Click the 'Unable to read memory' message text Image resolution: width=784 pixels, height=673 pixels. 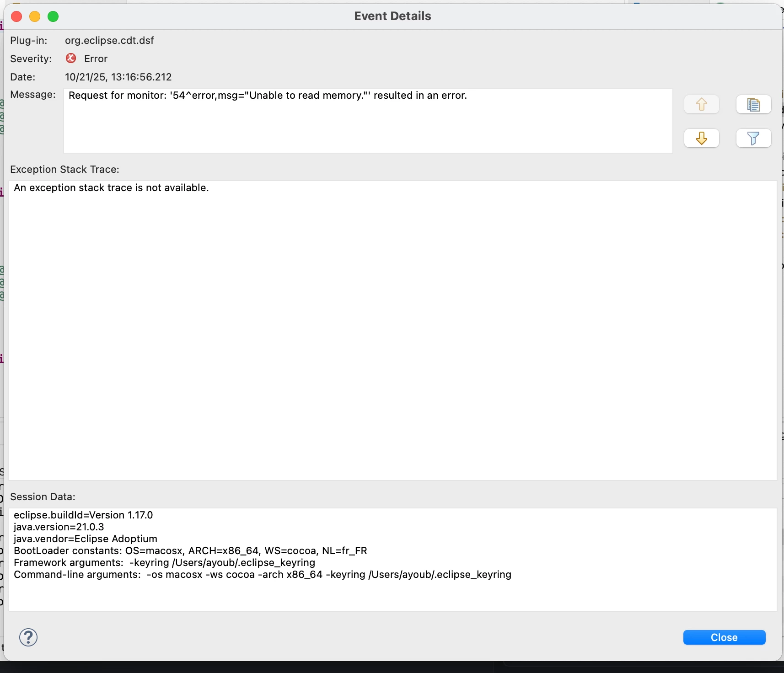tap(268, 96)
